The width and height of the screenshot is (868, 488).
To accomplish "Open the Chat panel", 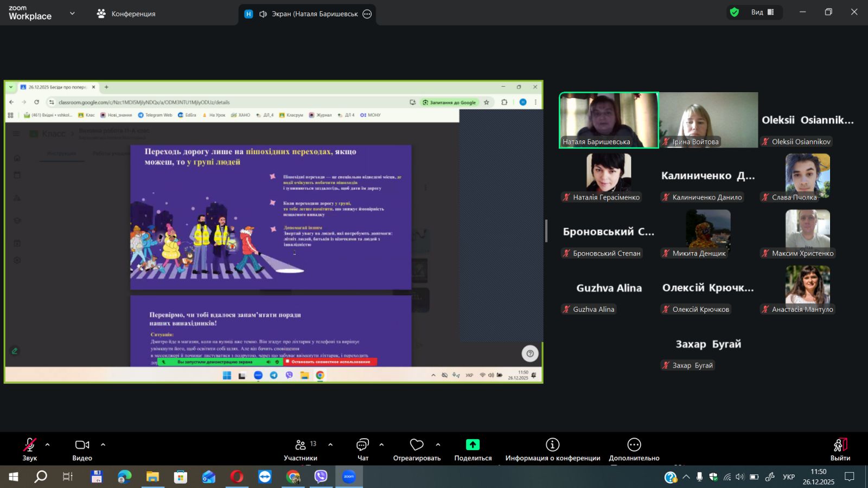I will pyautogui.click(x=362, y=445).
